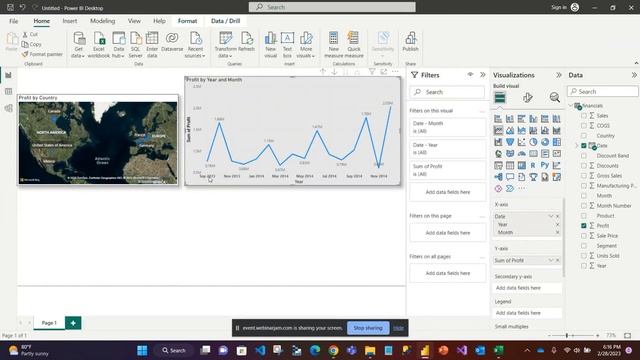Screen dimensions: 640x360
Task: Publish the report
Action: point(410,42)
